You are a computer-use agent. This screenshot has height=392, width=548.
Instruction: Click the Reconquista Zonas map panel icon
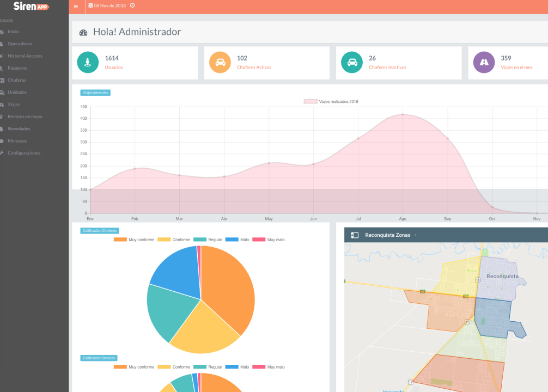click(x=355, y=235)
